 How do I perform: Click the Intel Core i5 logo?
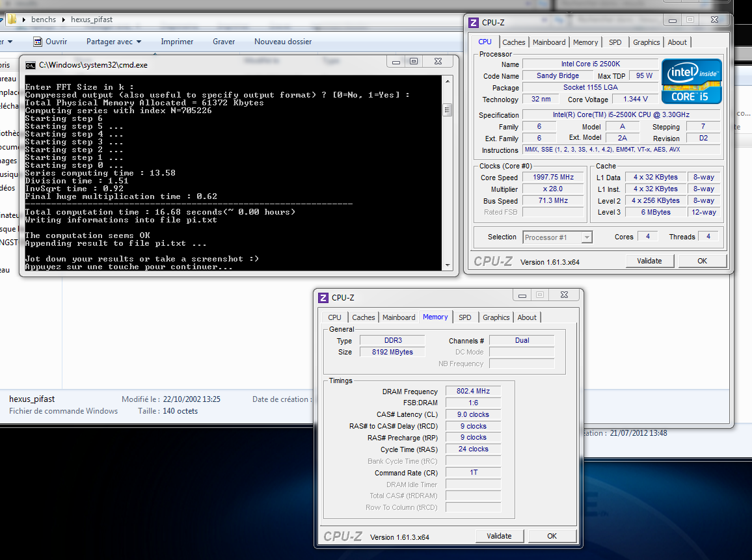tap(692, 81)
